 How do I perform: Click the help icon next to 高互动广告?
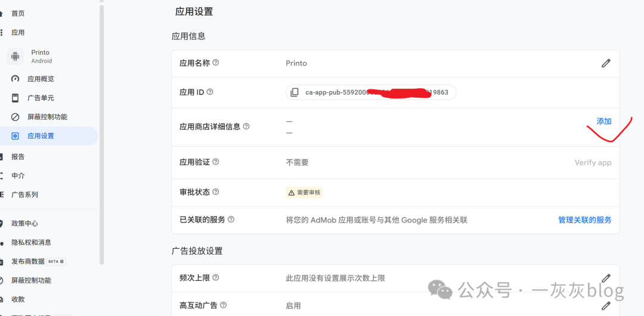coord(223,305)
